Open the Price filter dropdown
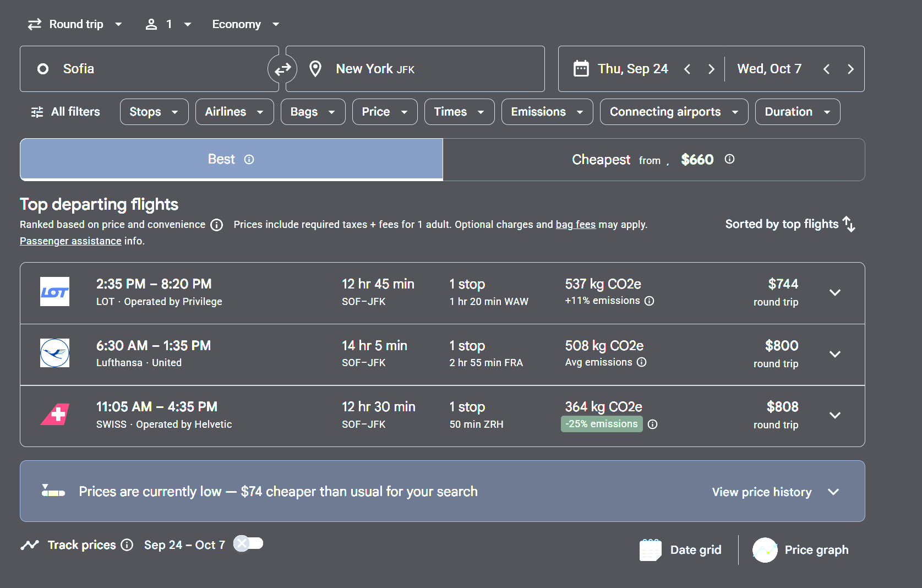This screenshot has height=588, width=922. pos(385,112)
